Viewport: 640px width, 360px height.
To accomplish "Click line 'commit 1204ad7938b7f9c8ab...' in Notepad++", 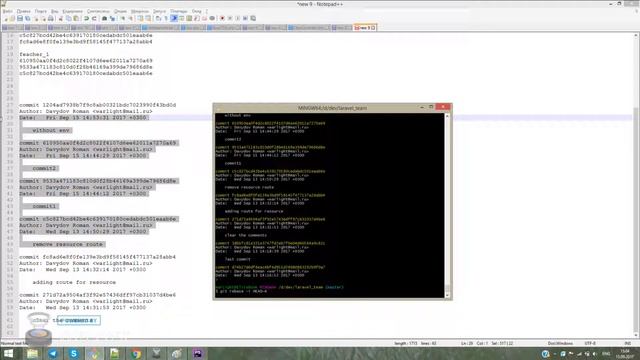I will (98, 105).
